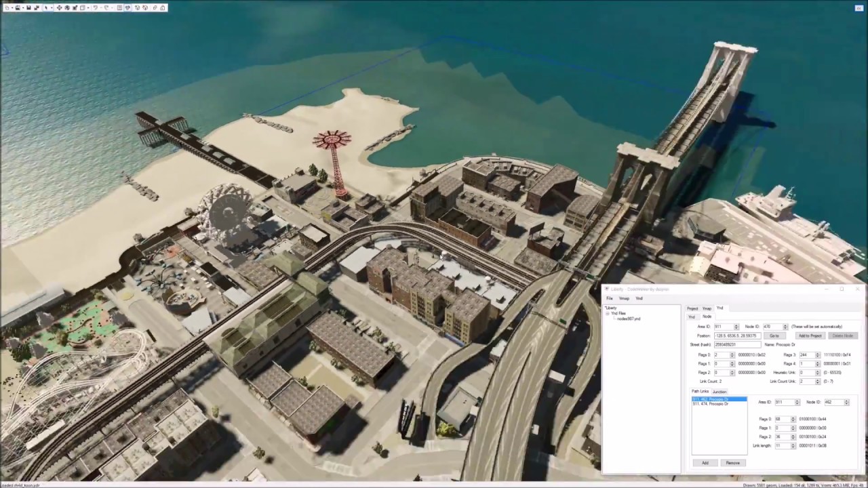
Task: Select nodes907.ynd in the tree
Action: (629, 319)
